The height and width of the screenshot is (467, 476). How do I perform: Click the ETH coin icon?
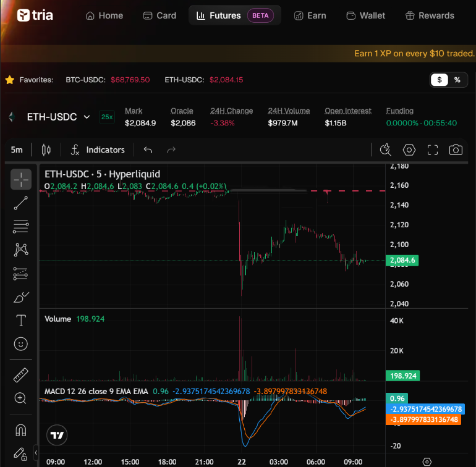coord(12,117)
